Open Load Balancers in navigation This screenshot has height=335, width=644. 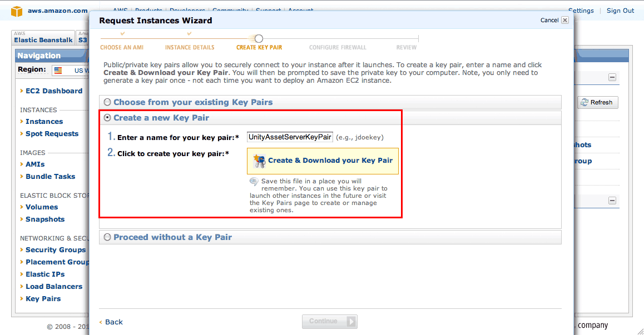coord(54,287)
